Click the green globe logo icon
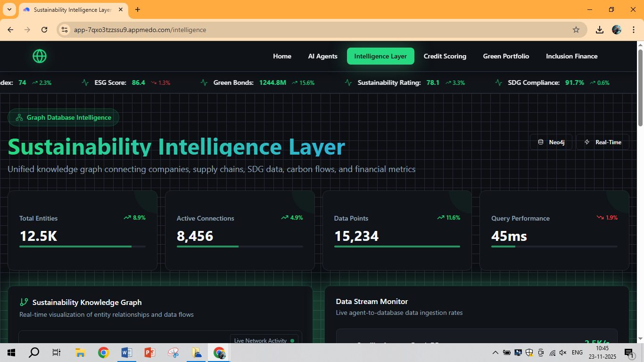Image resolution: width=644 pixels, height=362 pixels. pyautogui.click(x=40, y=56)
